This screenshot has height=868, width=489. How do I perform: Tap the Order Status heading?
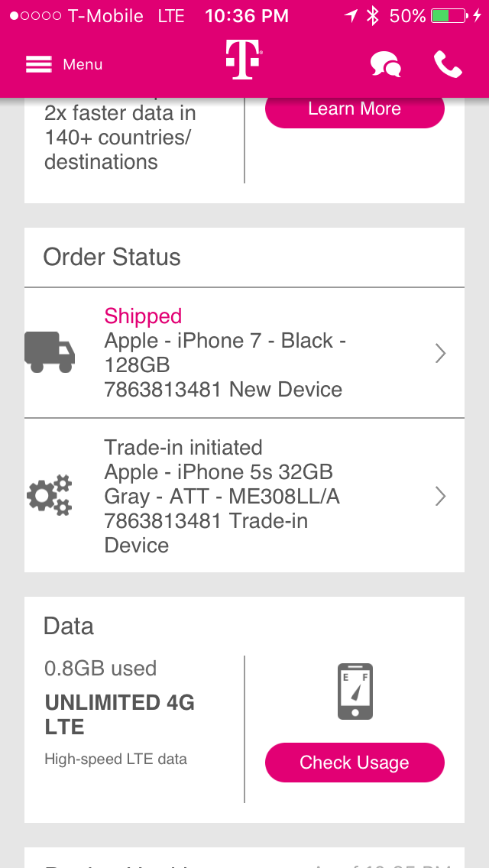point(112,257)
